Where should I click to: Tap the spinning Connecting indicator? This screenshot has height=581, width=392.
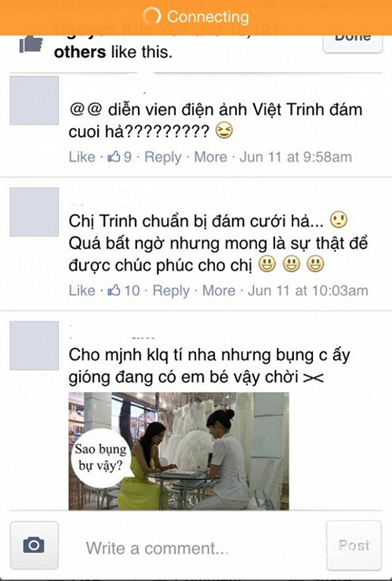pyautogui.click(x=152, y=16)
